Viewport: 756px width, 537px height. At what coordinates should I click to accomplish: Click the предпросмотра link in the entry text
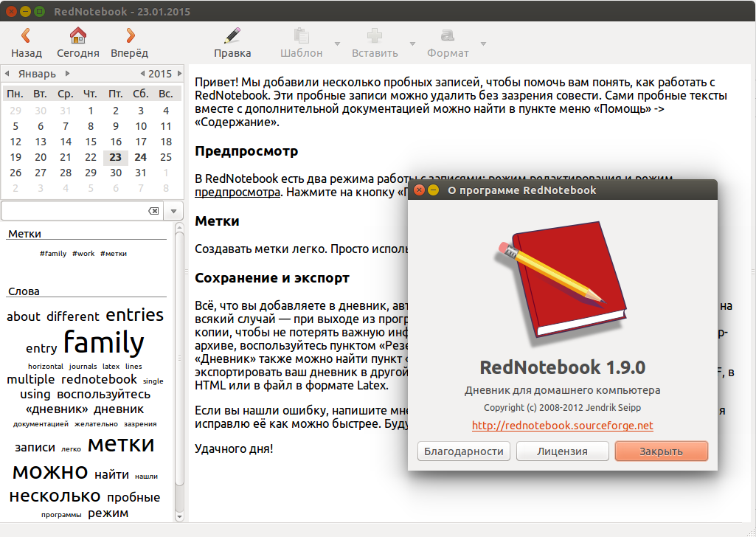(x=237, y=193)
